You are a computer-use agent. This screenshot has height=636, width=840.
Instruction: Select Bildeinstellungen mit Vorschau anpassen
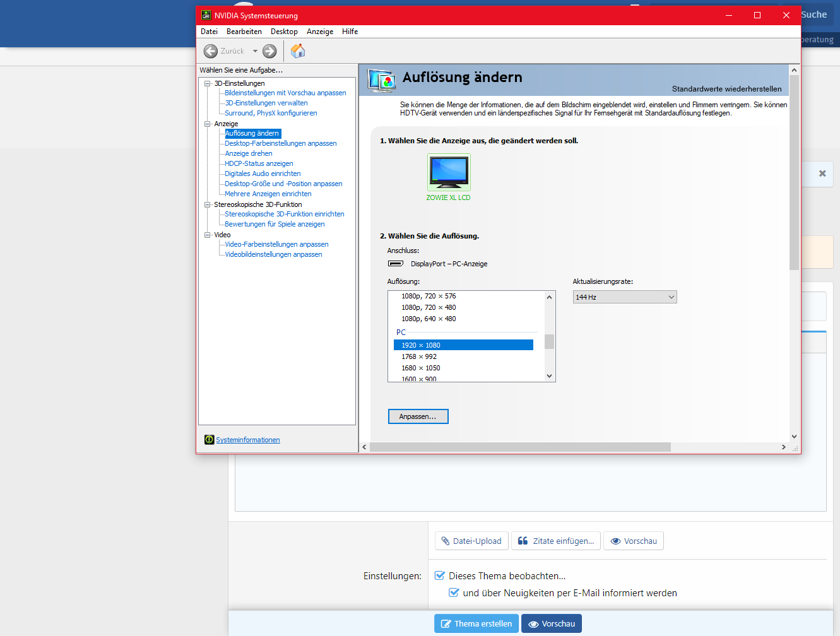pos(285,93)
